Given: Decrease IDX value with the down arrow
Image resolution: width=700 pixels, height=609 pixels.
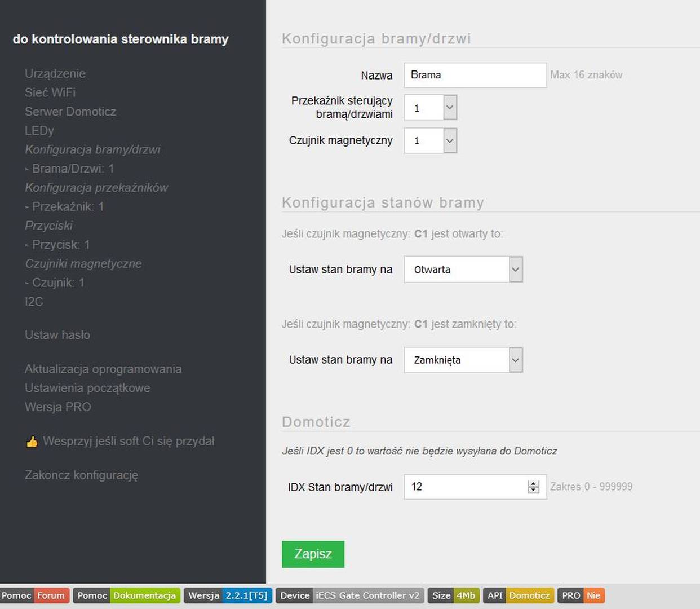Looking at the screenshot, I should (x=533, y=490).
